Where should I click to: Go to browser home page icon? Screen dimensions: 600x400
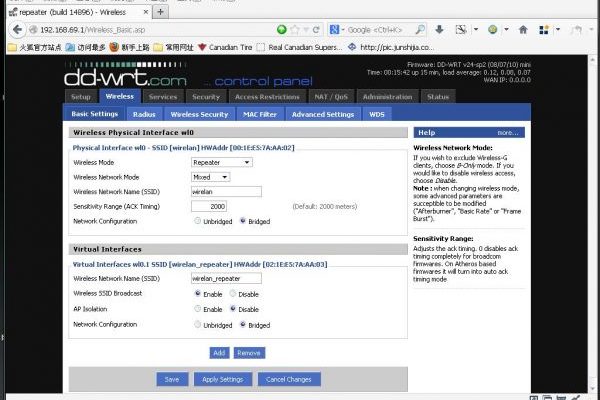[523, 29]
